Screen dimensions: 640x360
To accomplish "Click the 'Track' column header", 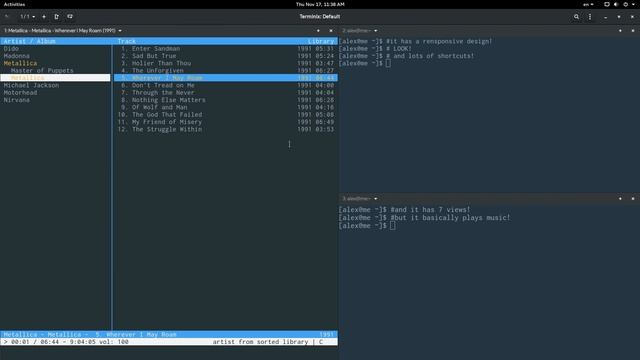I will [x=127, y=41].
